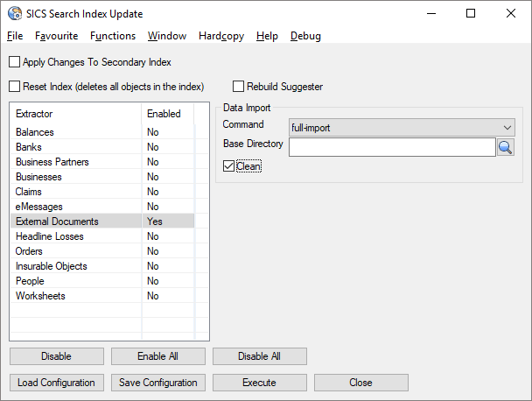
Task: Select the Businesses extractor row
Action: [x=102, y=177]
